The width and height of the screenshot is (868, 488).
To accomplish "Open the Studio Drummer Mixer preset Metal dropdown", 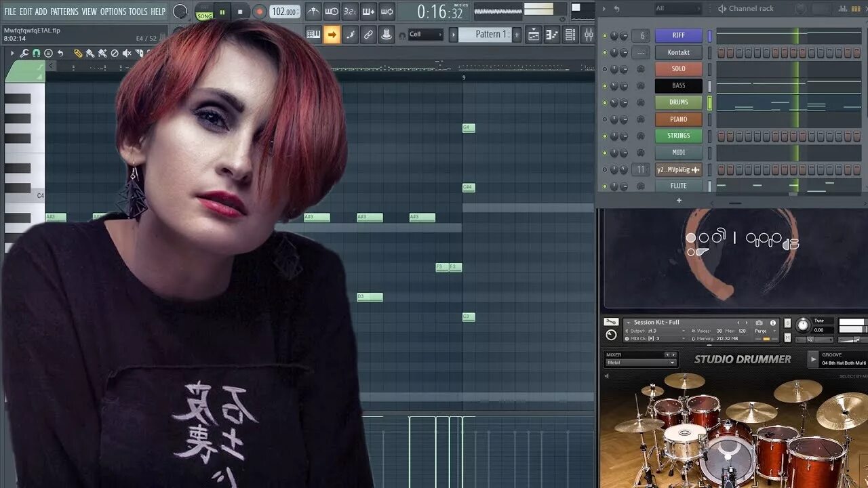I will tap(641, 363).
